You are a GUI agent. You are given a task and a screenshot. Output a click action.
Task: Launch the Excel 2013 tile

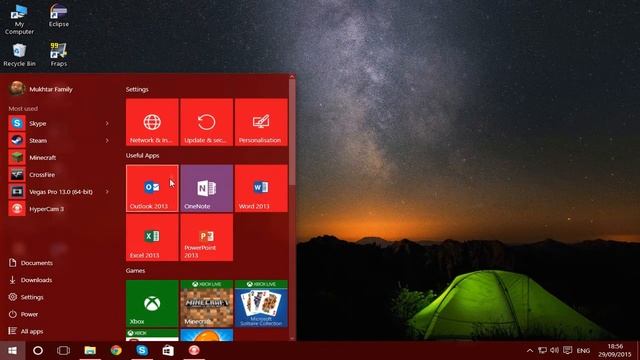pyautogui.click(x=152, y=237)
